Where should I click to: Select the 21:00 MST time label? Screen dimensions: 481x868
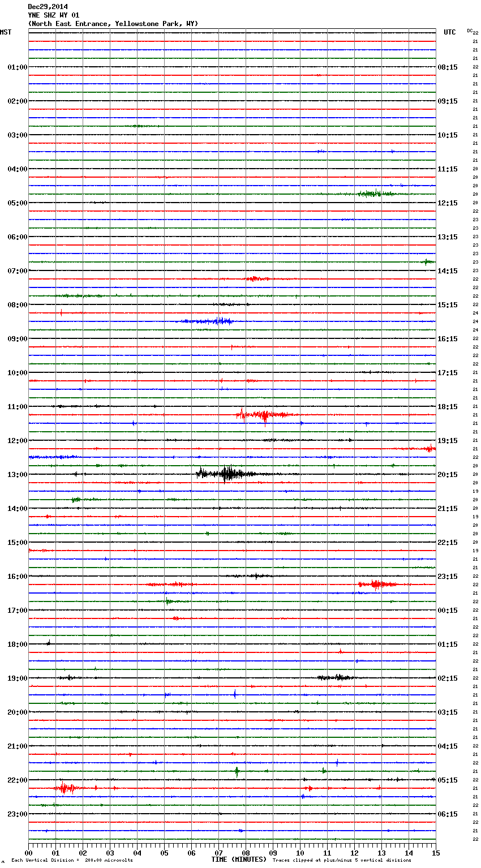tap(17, 746)
